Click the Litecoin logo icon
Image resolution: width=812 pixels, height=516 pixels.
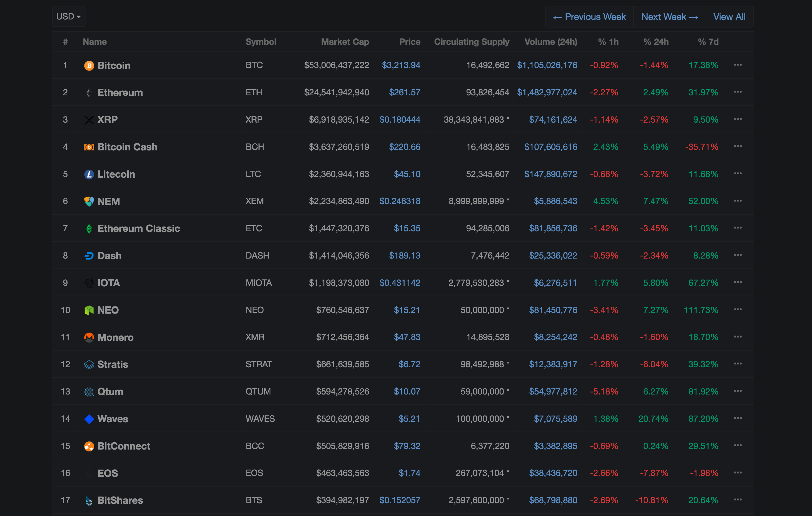tap(89, 174)
